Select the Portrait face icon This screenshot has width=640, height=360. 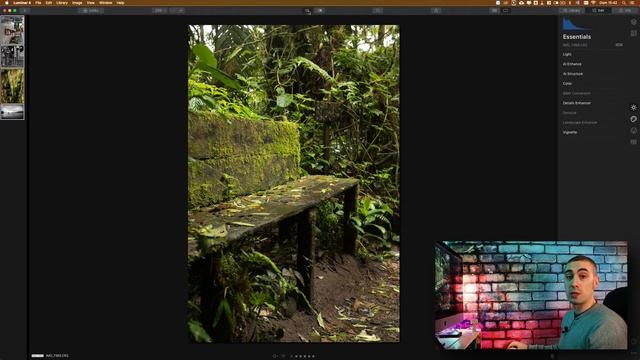(x=633, y=131)
